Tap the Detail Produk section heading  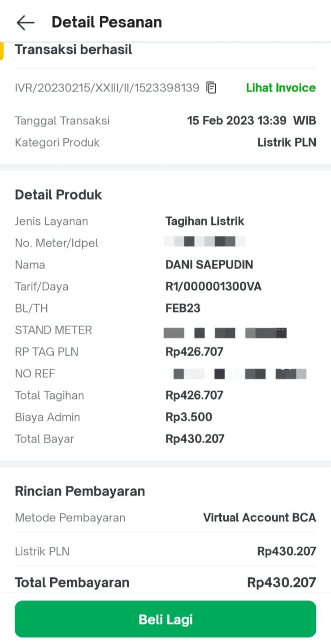click(58, 195)
